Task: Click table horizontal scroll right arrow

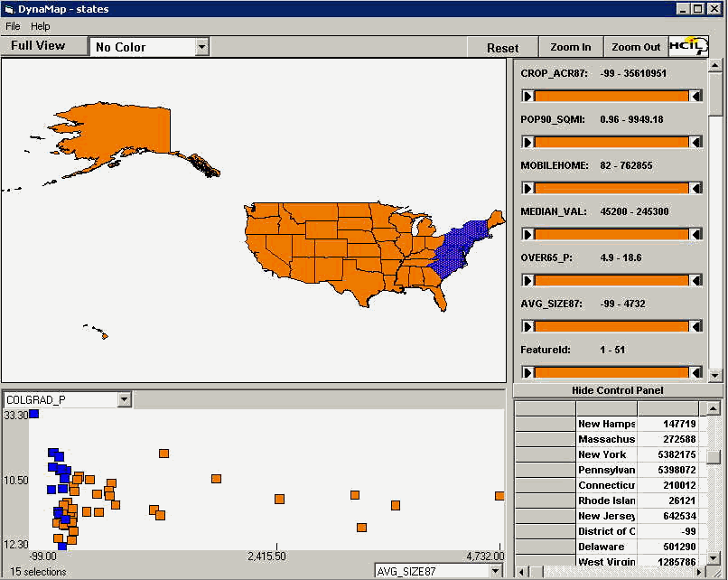Action: 700,572
